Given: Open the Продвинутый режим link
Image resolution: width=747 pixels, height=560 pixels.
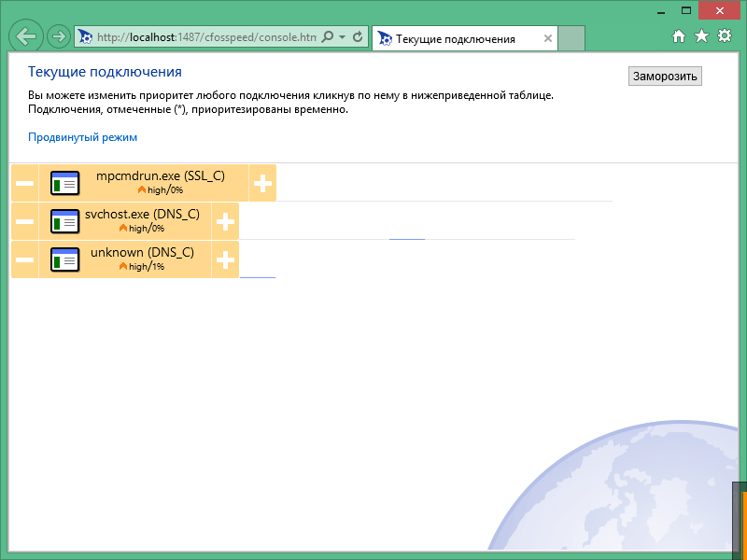Looking at the screenshot, I should (82, 137).
